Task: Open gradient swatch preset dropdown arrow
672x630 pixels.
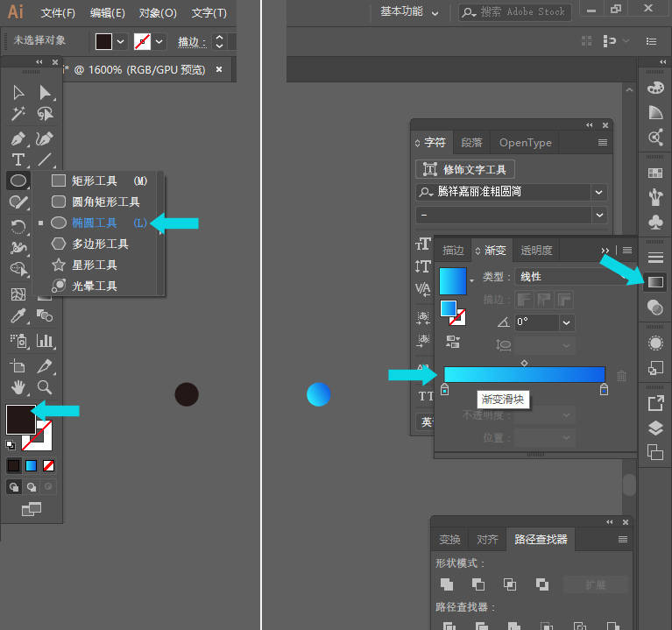Action: pyautogui.click(x=471, y=280)
